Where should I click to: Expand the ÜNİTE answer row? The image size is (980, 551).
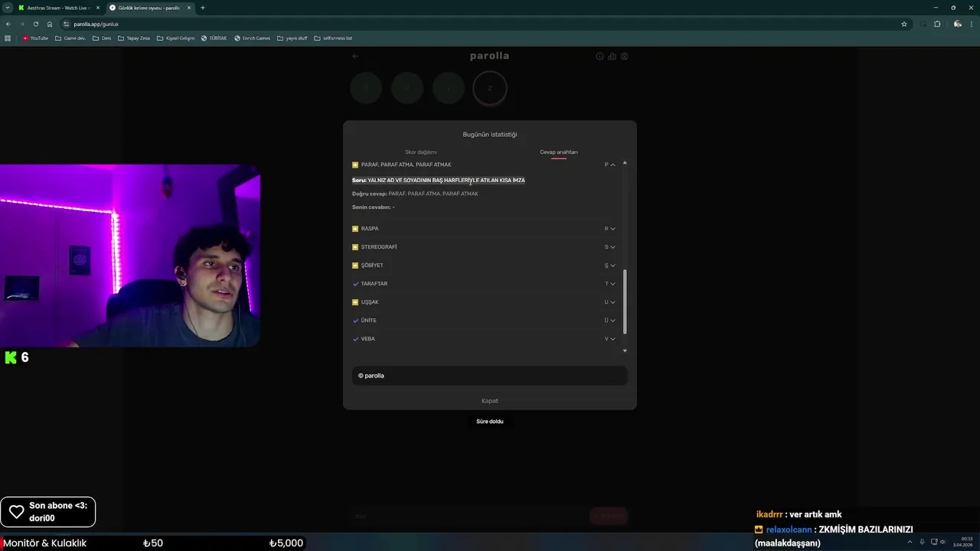[x=484, y=321]
